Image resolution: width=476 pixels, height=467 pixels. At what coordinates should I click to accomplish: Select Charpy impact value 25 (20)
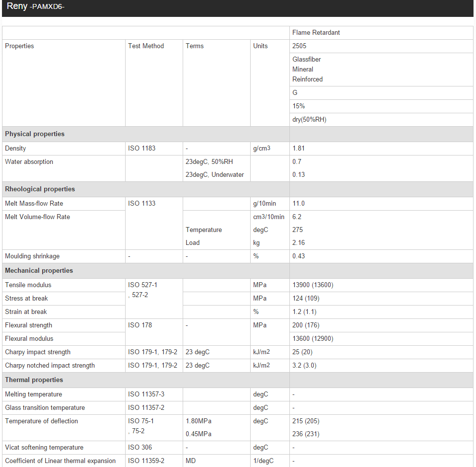point(302,352)
